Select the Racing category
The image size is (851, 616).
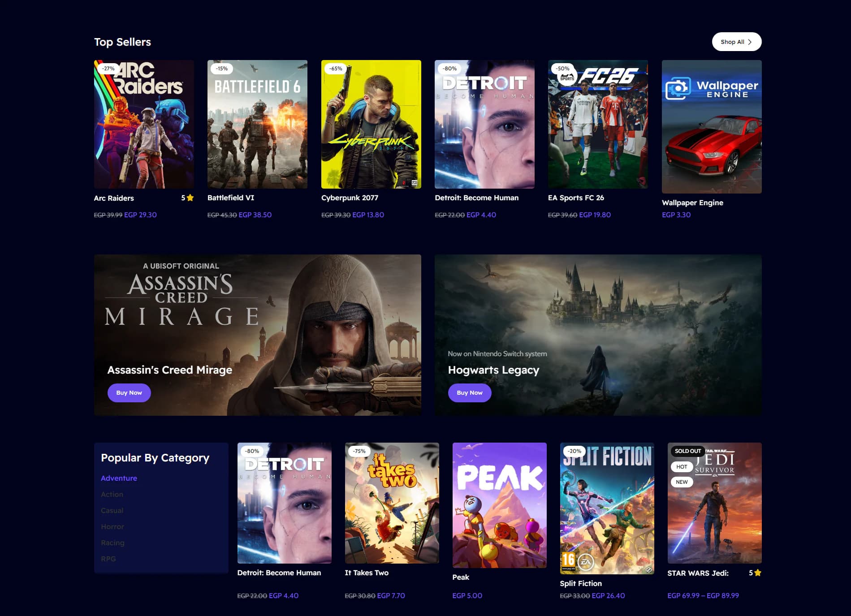point(112,543)
